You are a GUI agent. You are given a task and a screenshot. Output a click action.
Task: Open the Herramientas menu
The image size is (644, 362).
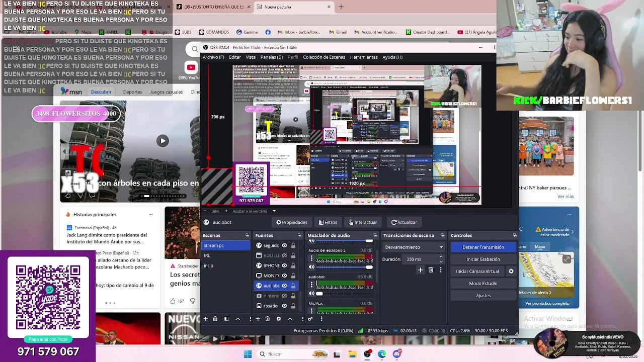[364, 57]
